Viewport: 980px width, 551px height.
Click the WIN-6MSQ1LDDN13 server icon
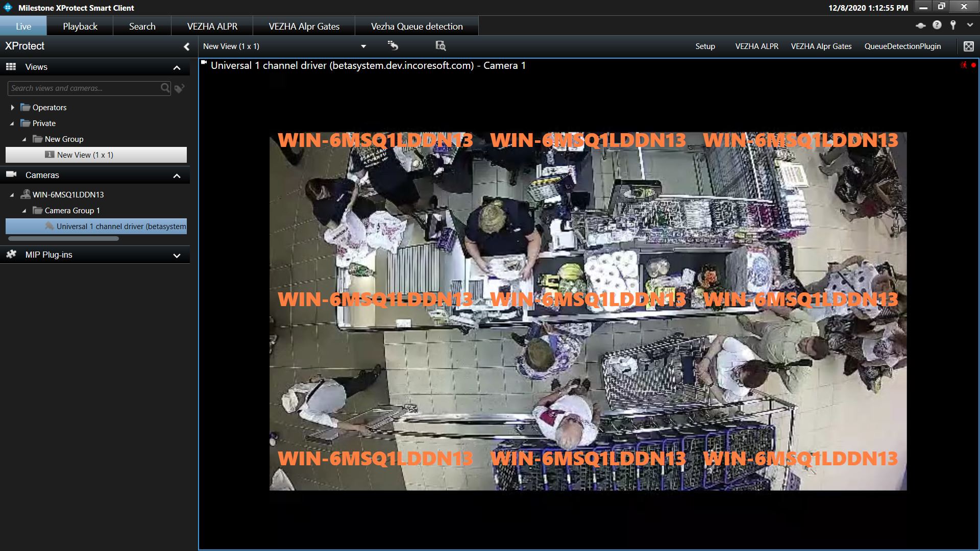[x=26, y=194]
